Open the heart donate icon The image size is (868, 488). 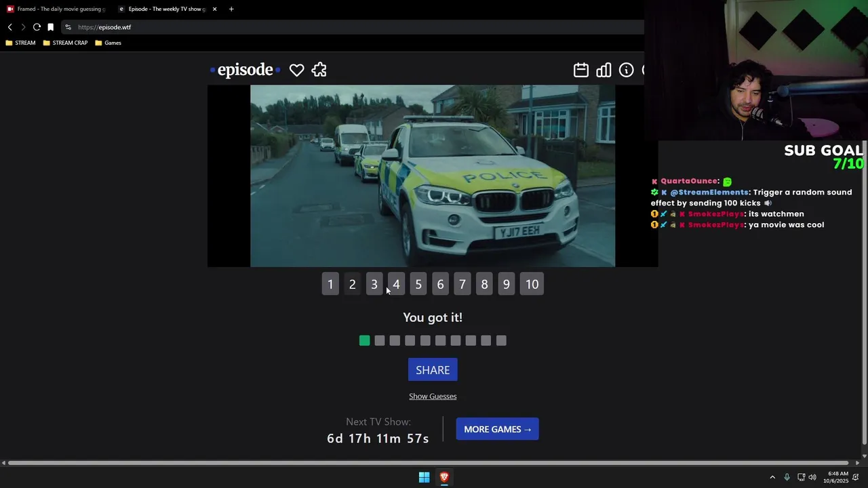tap(296, 70)
